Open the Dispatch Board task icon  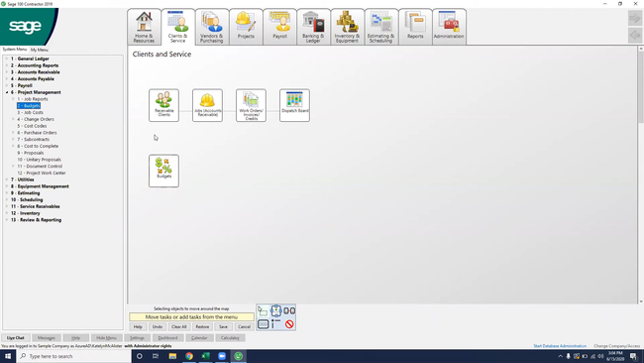(x=294, y=105)
